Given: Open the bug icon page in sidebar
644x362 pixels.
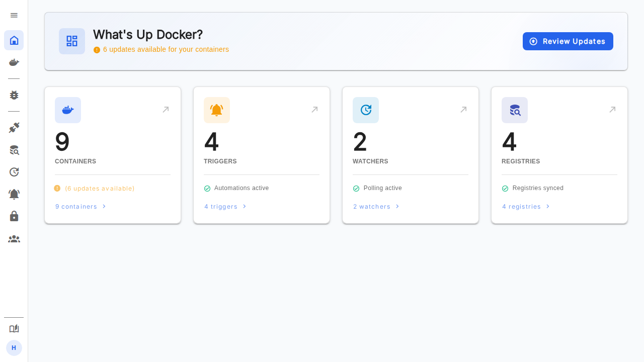Looking at the screenshot, I should pyautogui.click(x=14, y=95).
